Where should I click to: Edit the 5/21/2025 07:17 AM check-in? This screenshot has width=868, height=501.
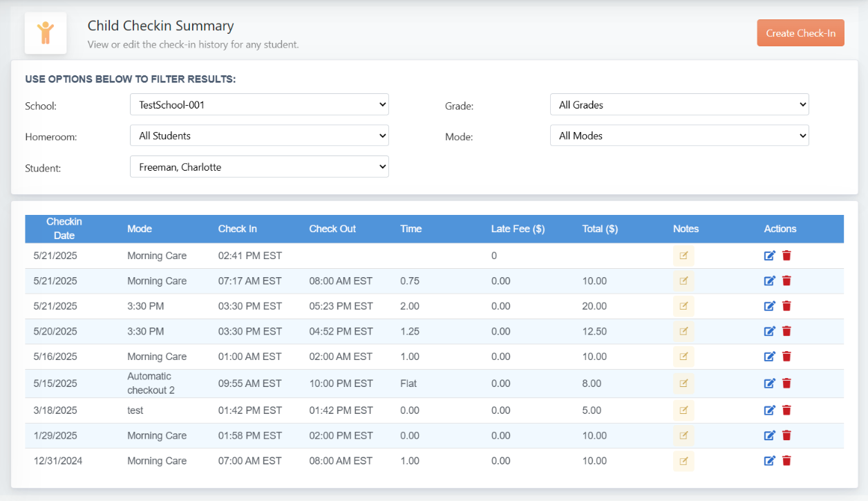click(x=769, y=281)
